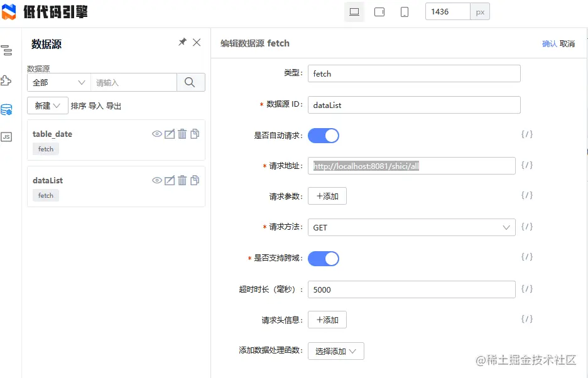Switch to mobile phone viewport preview

tap(404, 12)
